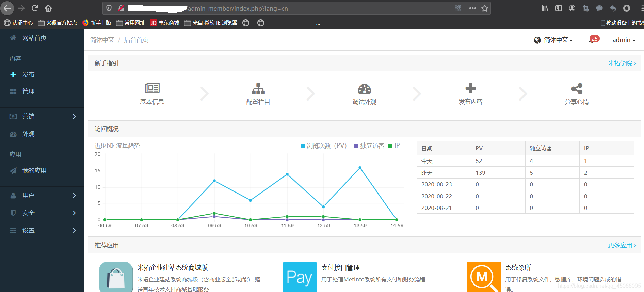The width and height of the screenshot is (644, 292).
Task: Click the browser back arrow button
Action: (7, 8)
